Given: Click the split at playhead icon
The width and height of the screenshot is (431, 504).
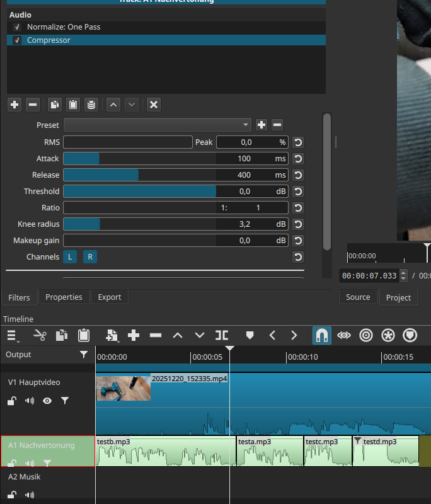Looking at the screenshot, I should (222, 335).
